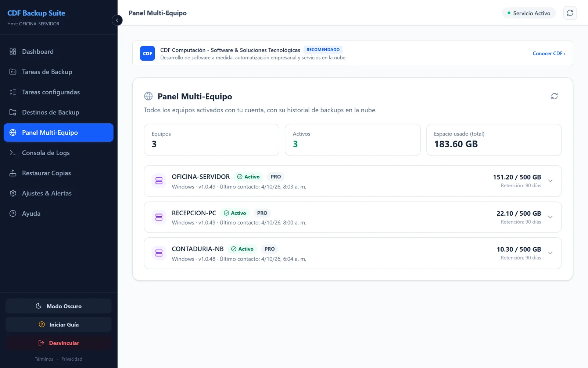Expand the OFICINA-SERVIDOR row chevron

550,181
